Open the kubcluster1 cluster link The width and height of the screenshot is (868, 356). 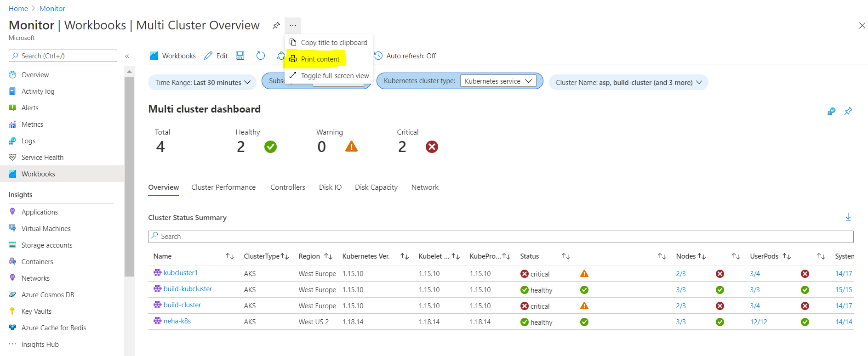click(181, 273)
